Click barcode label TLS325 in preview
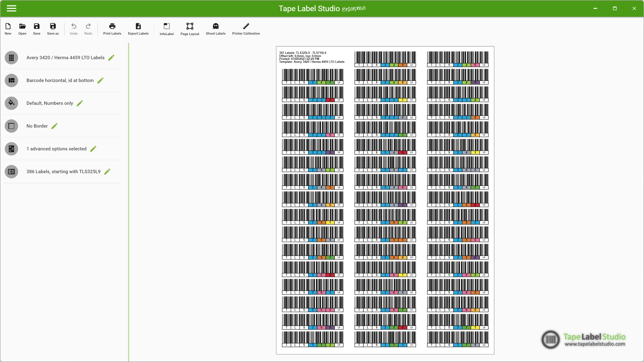This screenshot has width=644, height=362. [x=385, y=59]
